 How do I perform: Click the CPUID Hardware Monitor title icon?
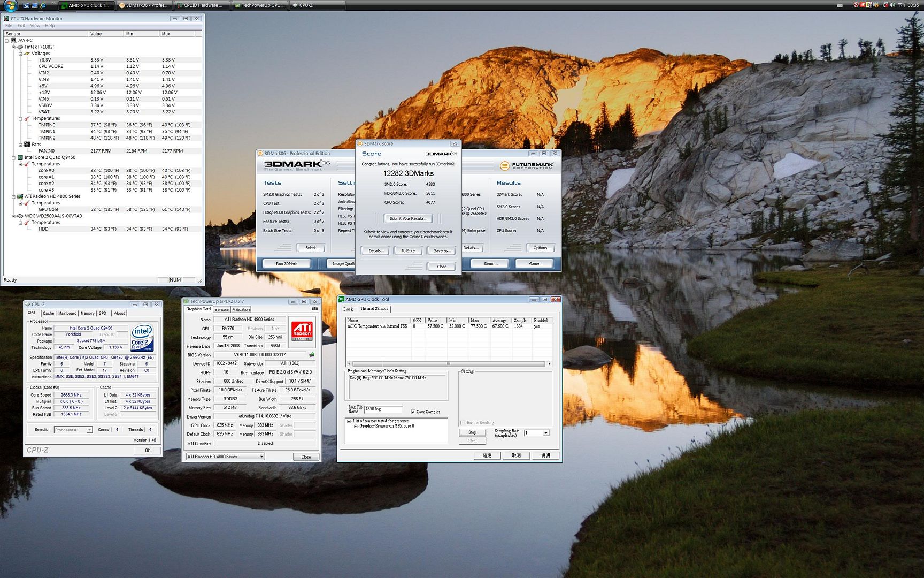pyautogui.click(x=6, y=18)
